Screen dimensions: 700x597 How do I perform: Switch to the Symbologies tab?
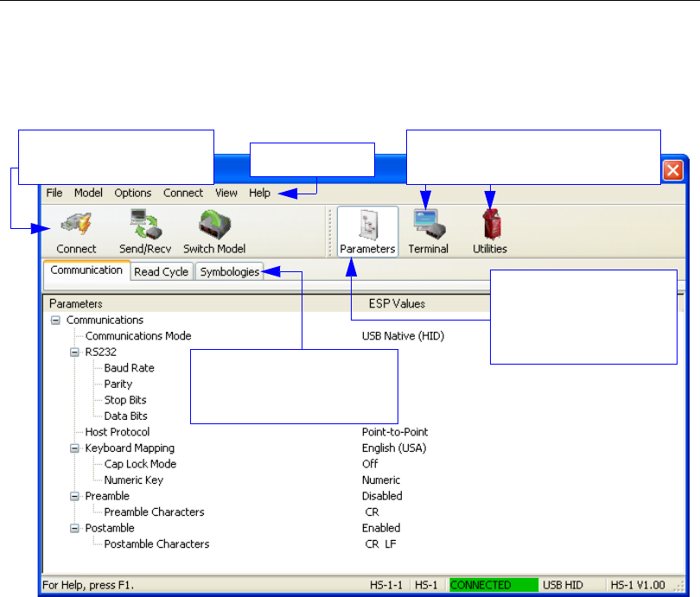pyautogui.click(x=230, y=272)
